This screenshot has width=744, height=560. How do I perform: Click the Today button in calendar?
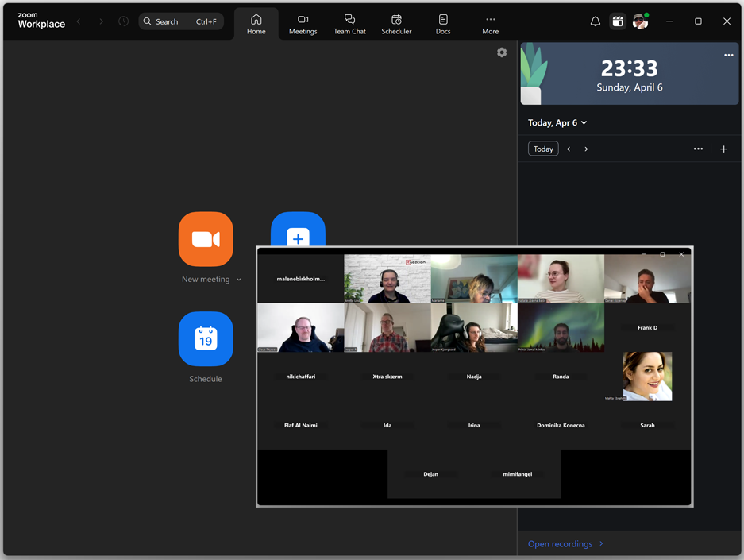click(x=543, y=149)
